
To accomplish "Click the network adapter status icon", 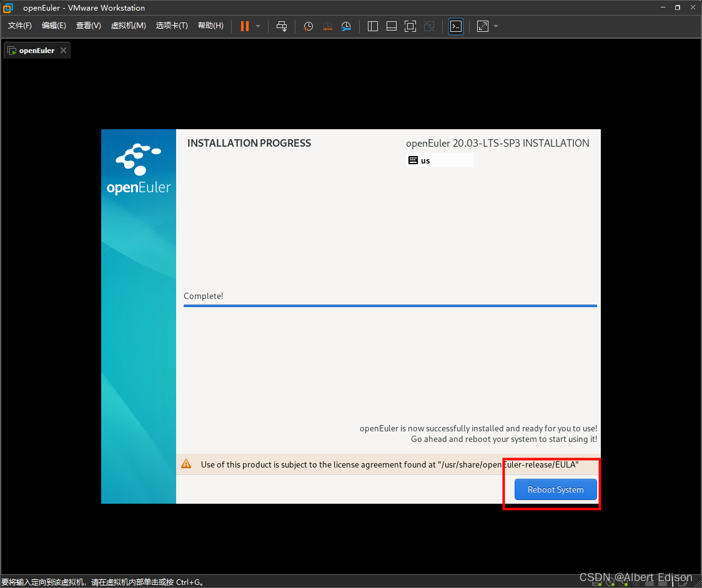I will pyautogui.click(x=622, y=584).
